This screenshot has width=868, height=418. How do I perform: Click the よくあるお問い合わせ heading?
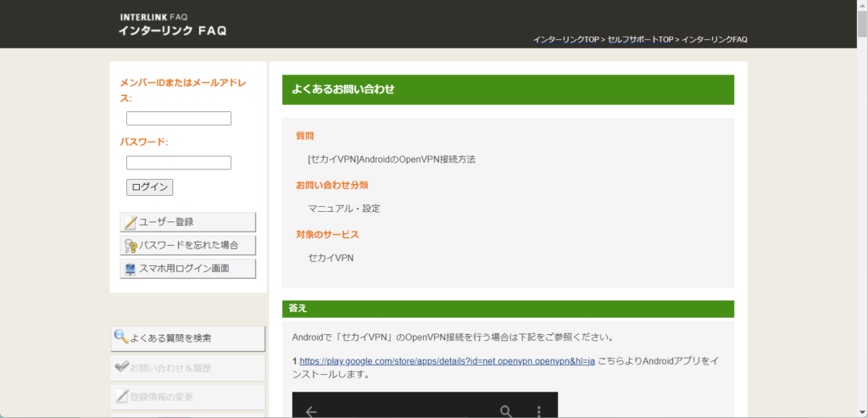(x=343, y=90)
